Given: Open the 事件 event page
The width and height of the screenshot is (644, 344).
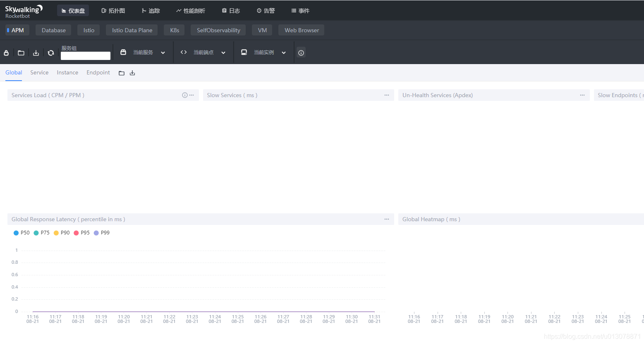Looking at the screenshot, I should (300, 11).
